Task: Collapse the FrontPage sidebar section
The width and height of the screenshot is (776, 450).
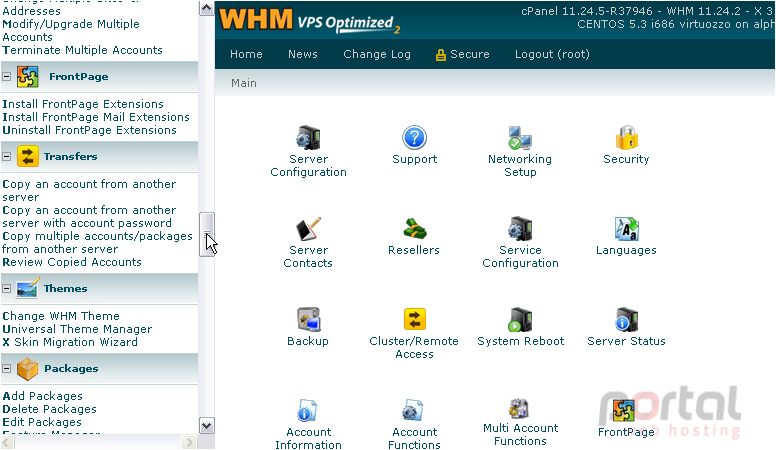Action: pos(6,77)
